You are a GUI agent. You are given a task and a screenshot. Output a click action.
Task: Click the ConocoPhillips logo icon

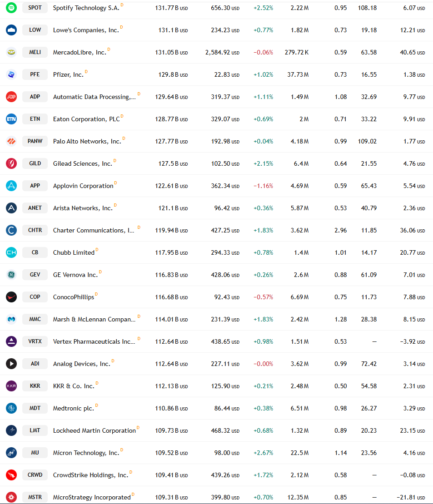coord(11,296)
